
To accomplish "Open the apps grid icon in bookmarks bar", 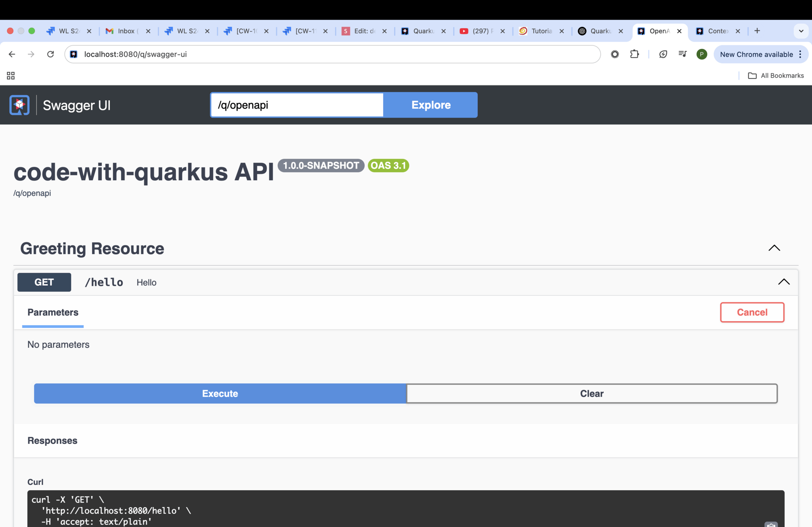I will pos(11,76).
